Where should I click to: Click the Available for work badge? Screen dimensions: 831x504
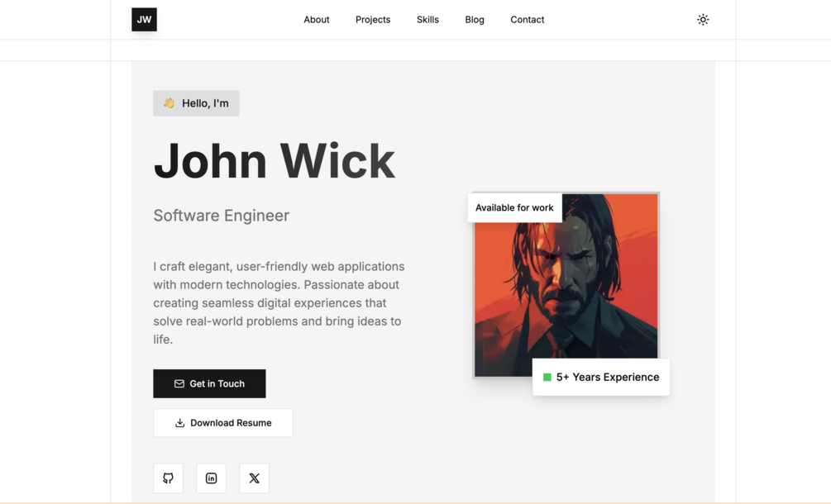coord(514,207)
